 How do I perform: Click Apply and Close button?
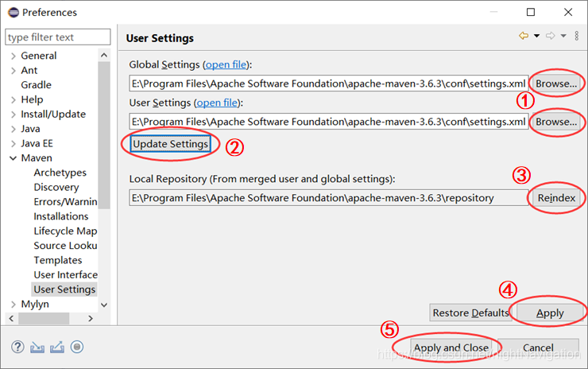(x=451, y=348)
